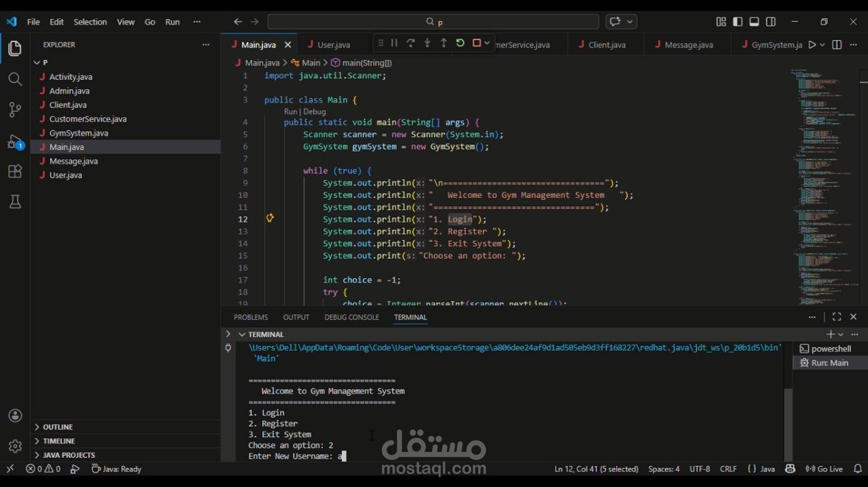Image resolution: width=868 pixels, height=487 pixels.
Task: Close the Main.java editor tab
Action: pyautogui.click(x=288, y=45)
